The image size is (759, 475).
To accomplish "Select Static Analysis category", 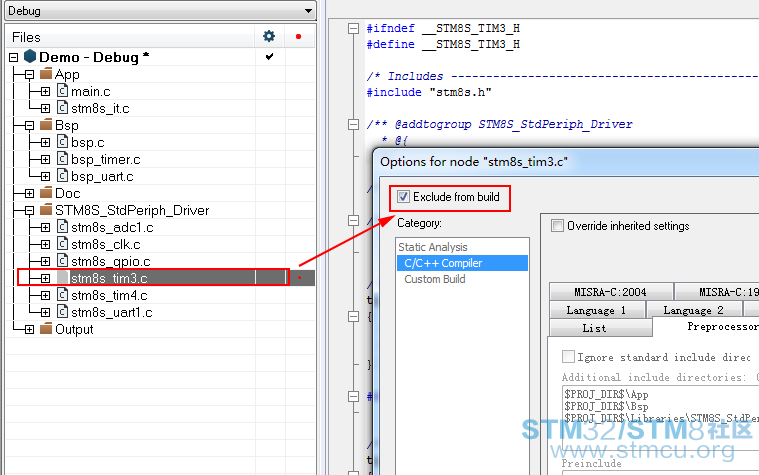I will (x=433, y=247).
